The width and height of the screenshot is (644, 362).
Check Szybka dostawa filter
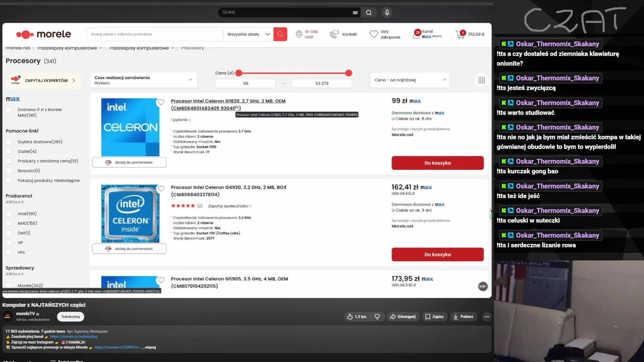click(x=9, y=142)
